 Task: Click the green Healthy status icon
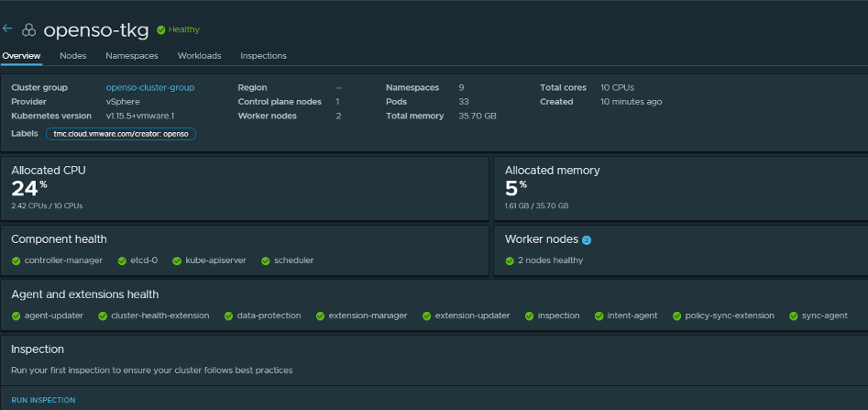161,29
